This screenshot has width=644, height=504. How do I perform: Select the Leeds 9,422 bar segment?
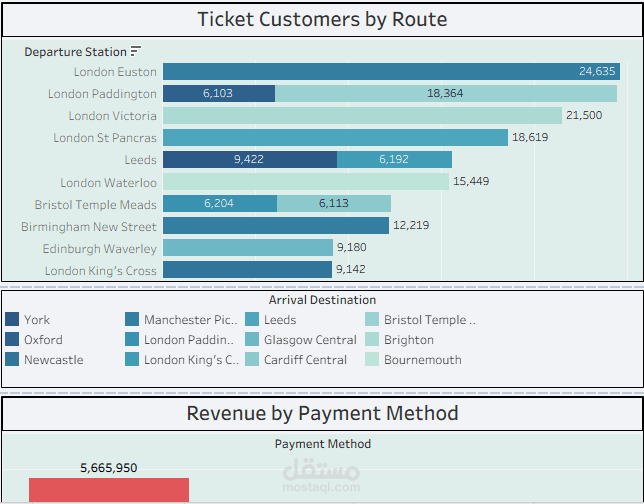pos(250,160)
